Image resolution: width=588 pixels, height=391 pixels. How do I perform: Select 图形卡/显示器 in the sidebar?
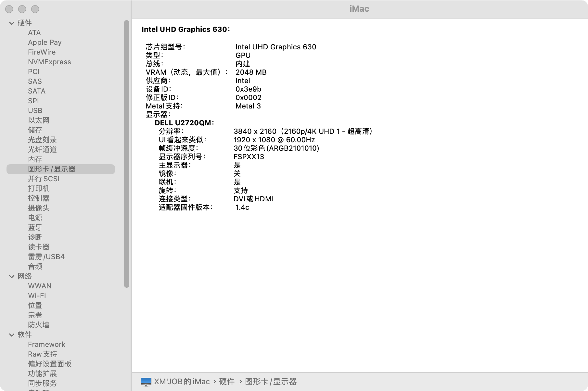coord(60,169)
